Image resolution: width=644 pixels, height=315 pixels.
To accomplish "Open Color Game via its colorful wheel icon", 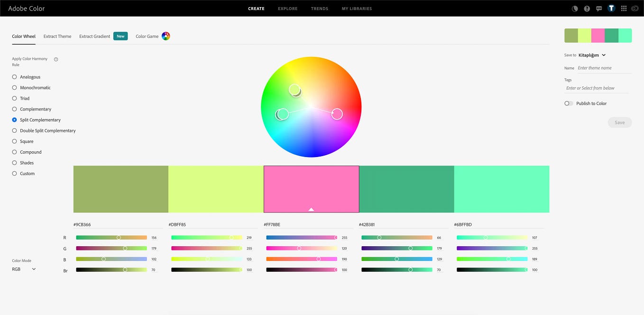I will click(166, 36).
